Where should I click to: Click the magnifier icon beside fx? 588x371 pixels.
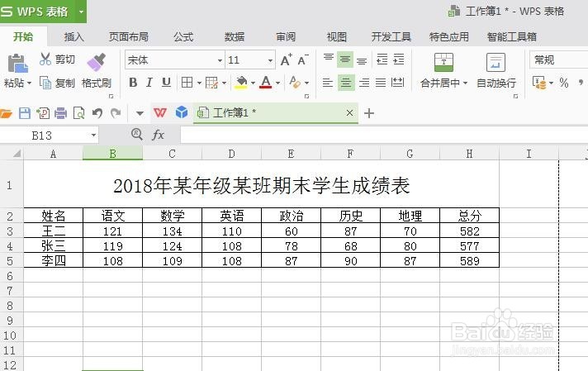click(136, 134)
